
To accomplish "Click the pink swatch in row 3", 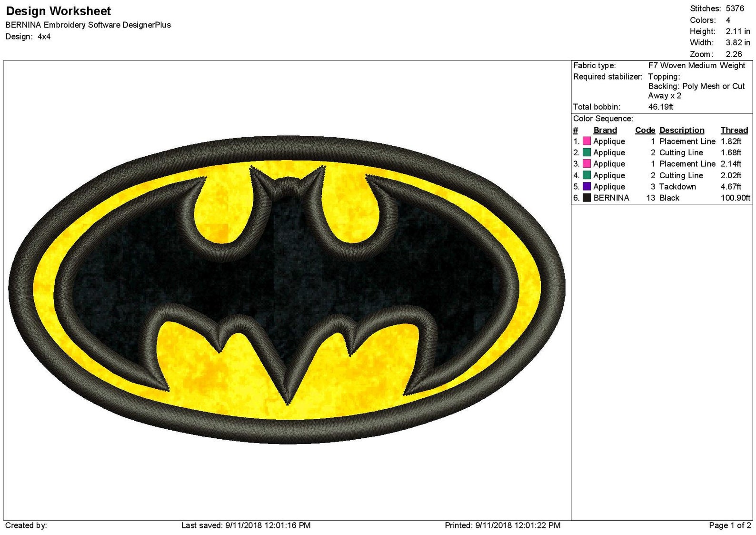I will pos(587,164).
